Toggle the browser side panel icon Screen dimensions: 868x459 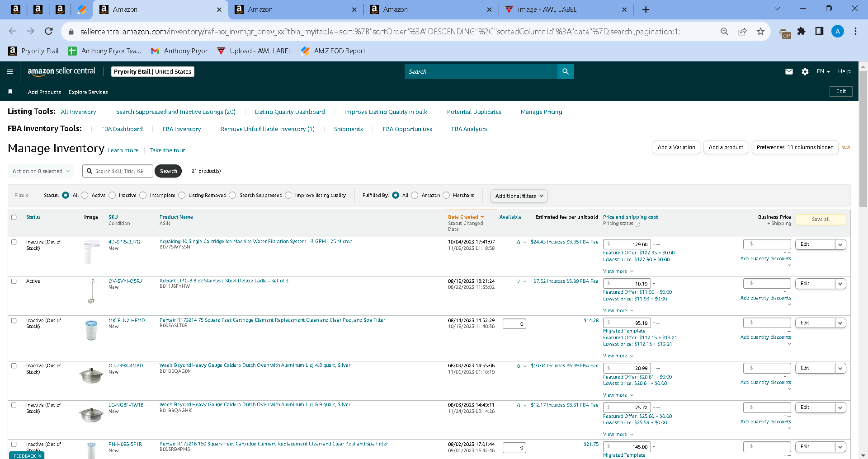click(819, 31)
